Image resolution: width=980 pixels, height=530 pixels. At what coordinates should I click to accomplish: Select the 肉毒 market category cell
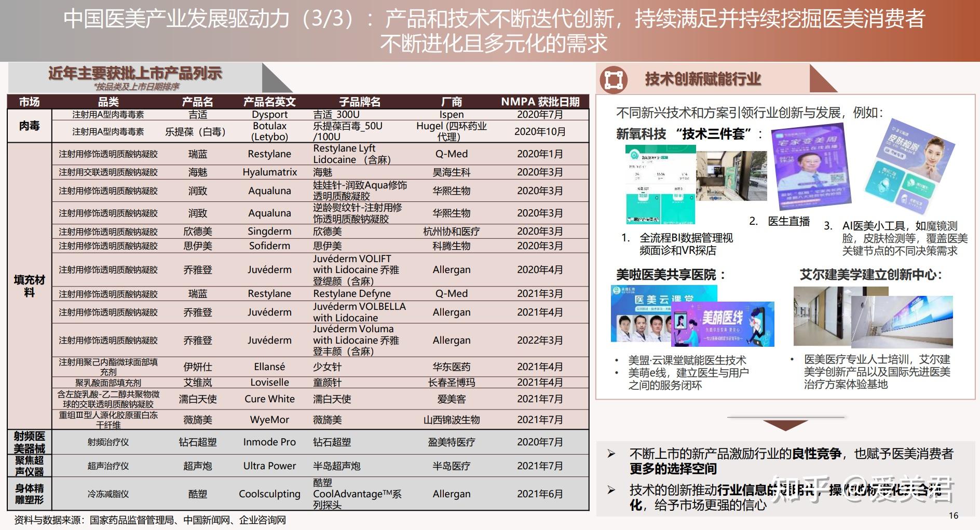(30, 126)
